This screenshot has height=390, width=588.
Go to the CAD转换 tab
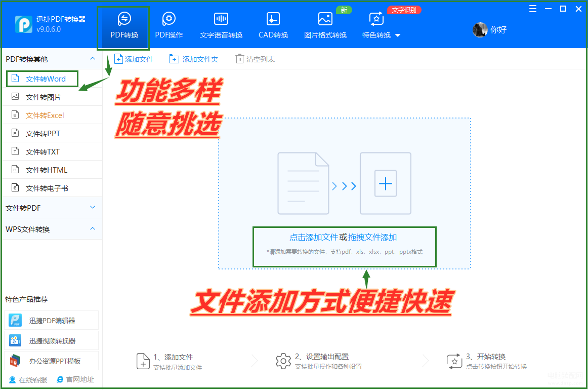click(273, 25)
